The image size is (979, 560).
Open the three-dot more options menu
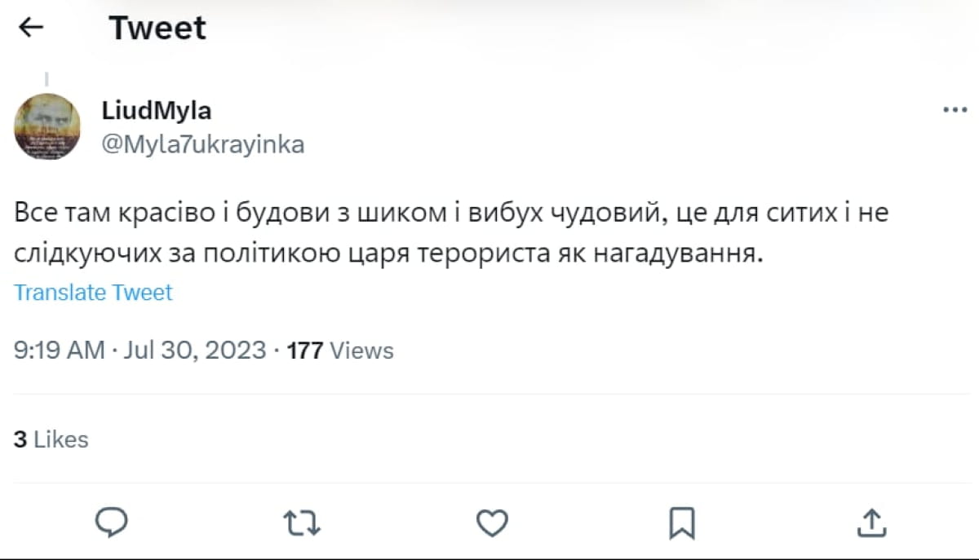point(955,111)
